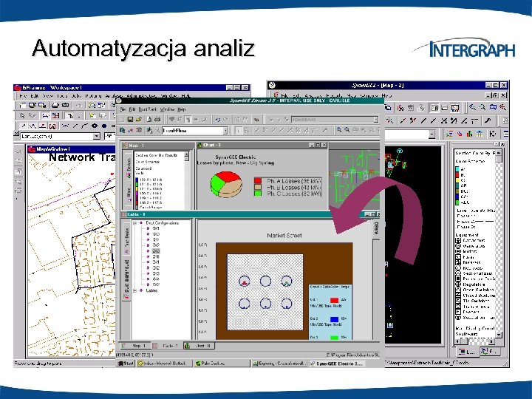Open the combo box dropdown in GFramme toolbar
Screen dimensions: 532x399
click(x=97, y=137)
